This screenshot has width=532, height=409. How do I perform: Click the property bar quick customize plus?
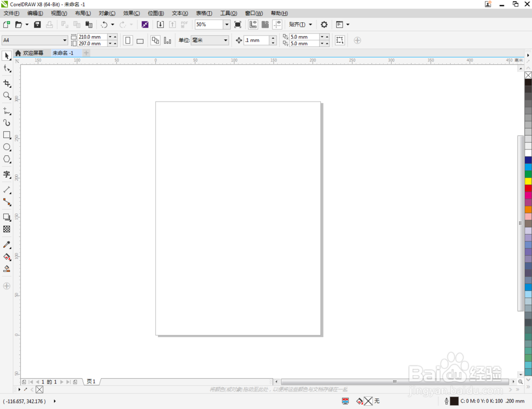(x=357, y=40)
